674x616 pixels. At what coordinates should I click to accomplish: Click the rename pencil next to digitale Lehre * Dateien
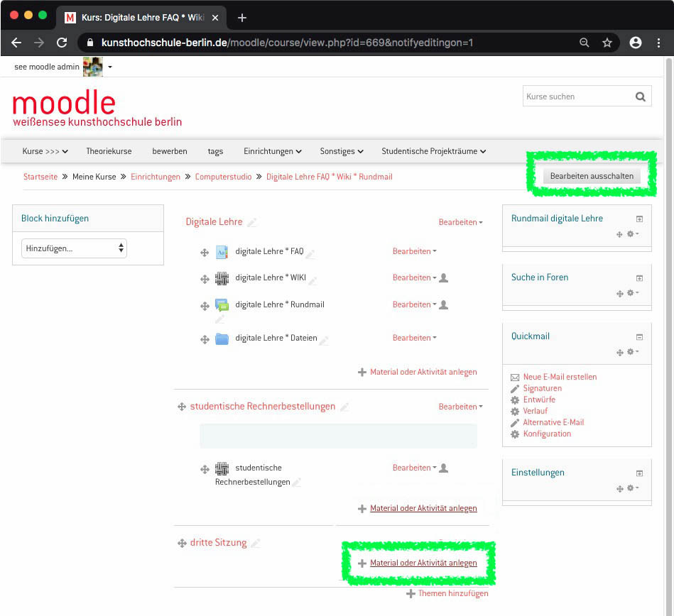[x=324, y=341]
